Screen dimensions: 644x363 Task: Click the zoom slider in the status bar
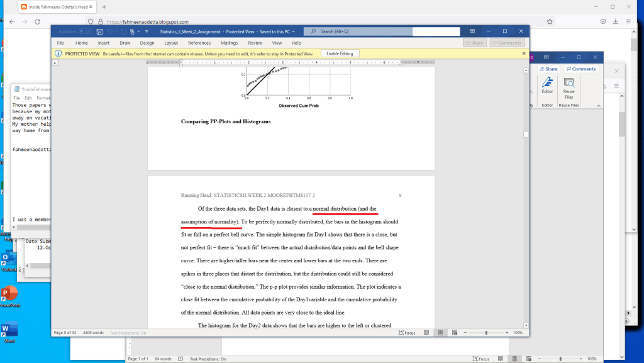coord(486,332)
